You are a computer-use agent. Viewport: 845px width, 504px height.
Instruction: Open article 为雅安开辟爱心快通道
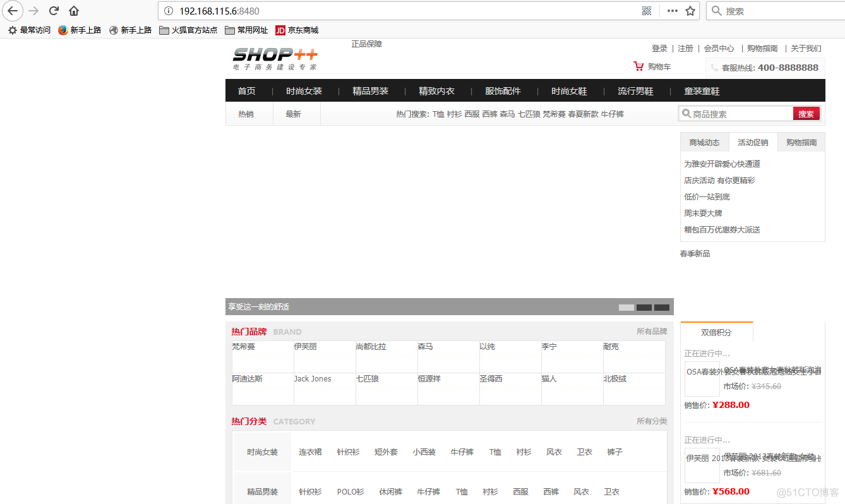tap(722, 164)
